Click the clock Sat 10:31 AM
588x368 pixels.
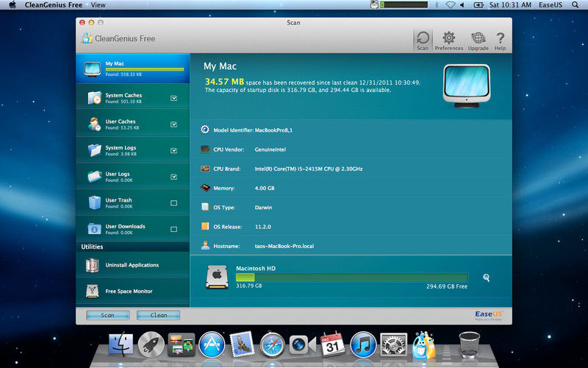pos(510,5)
